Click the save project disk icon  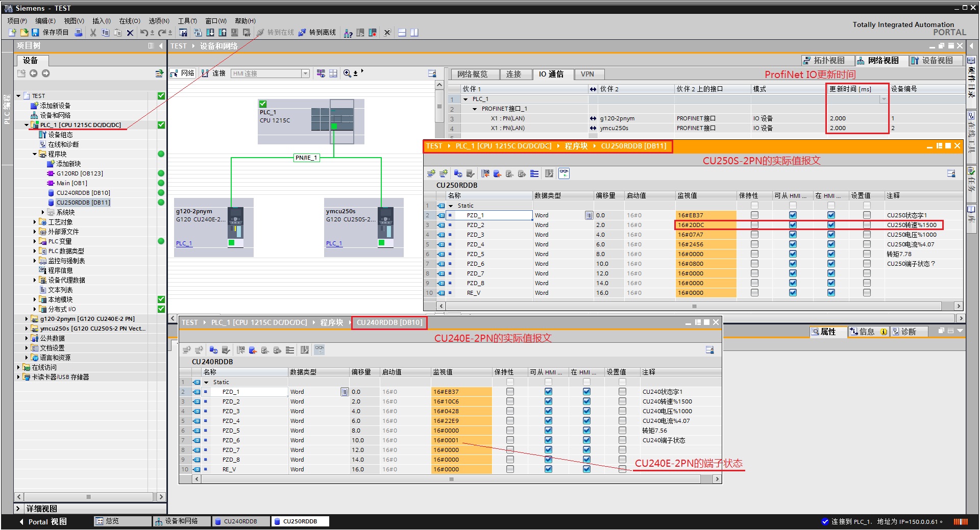click(35, 33)
